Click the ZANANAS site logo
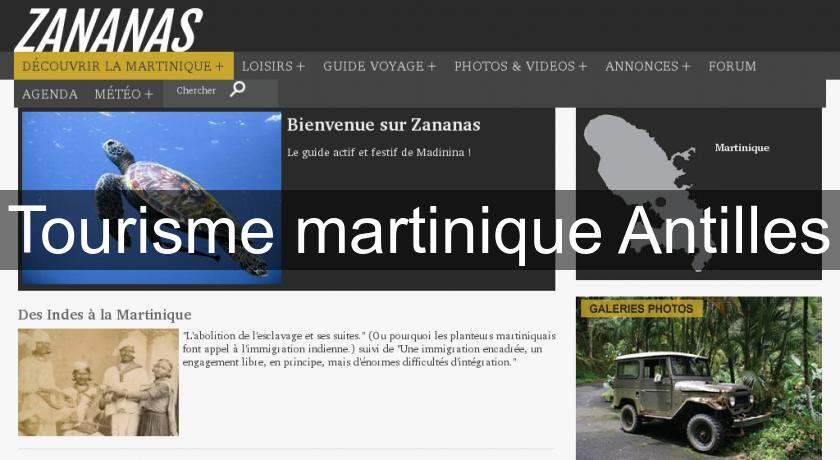 point(108,28)
